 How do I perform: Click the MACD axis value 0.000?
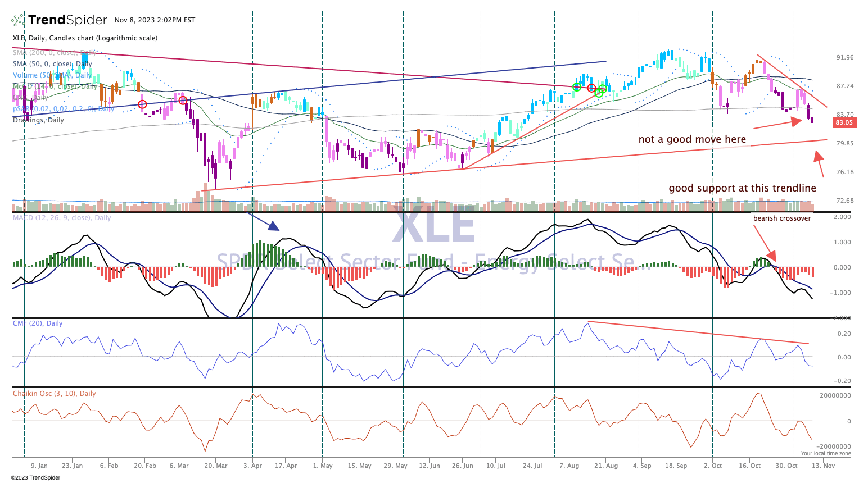tap(842, 267)
